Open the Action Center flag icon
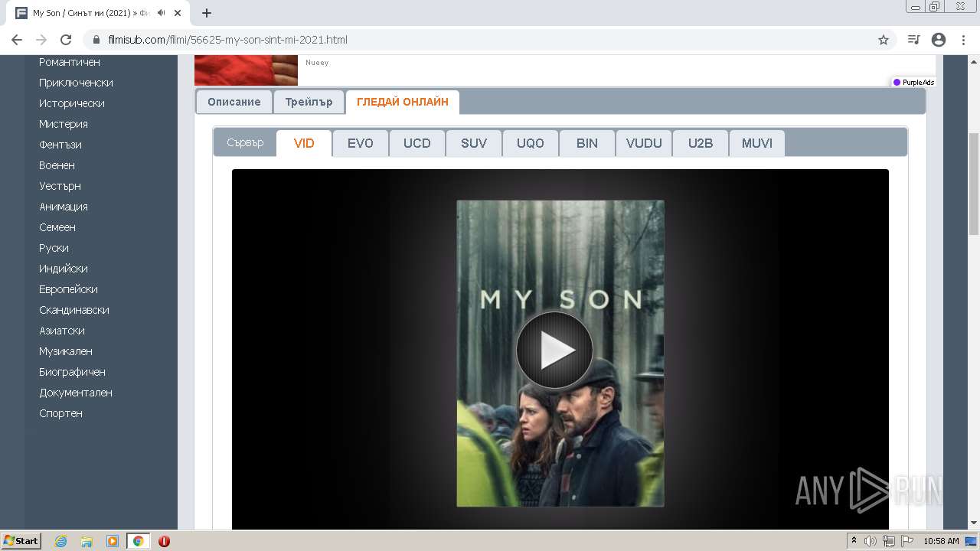Screen dimensions: 980x551 (907, 541)
